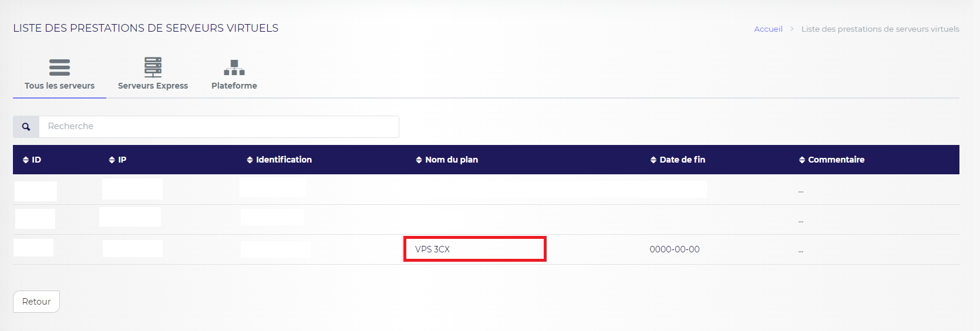Select the VPS 3CX plan cell
Image resolution: width=980 pixels, height=331 pixels.
pos(475,249)
